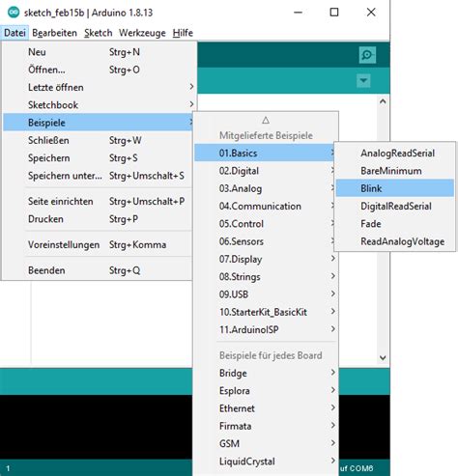This screenshot has width=458, height=476.
Task: Expand the 06.Sensors examples submenu
Action: (x=266, y=241)
